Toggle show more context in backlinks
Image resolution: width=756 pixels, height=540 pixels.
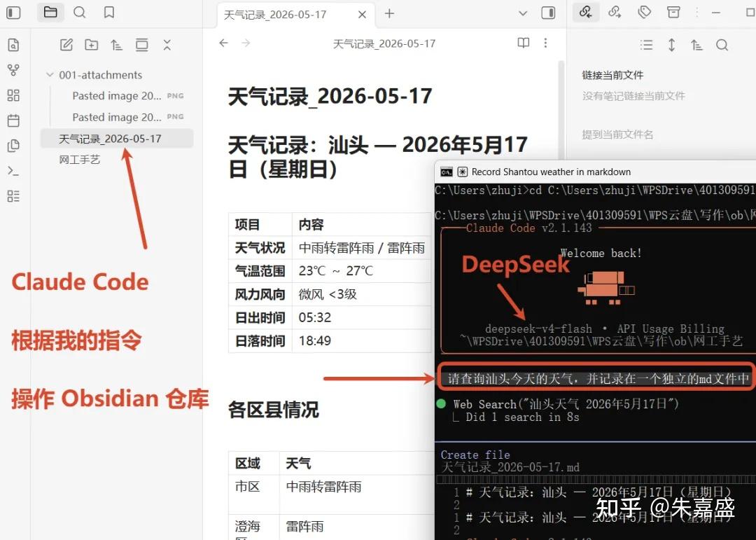tap(671, 45)
